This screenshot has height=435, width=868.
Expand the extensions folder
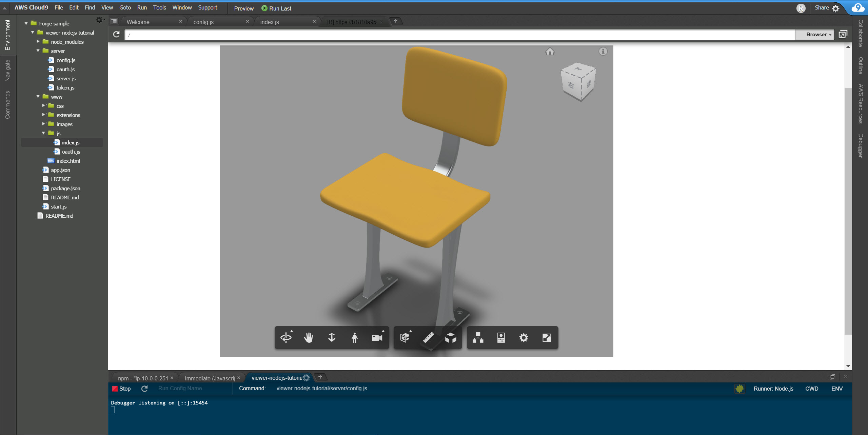click(x=43, y=115)
